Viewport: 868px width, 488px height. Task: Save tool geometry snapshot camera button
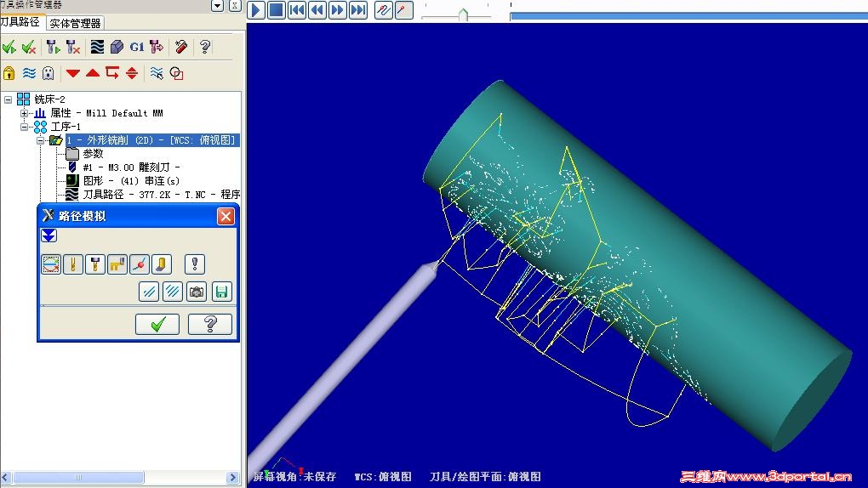pos(197,292)
